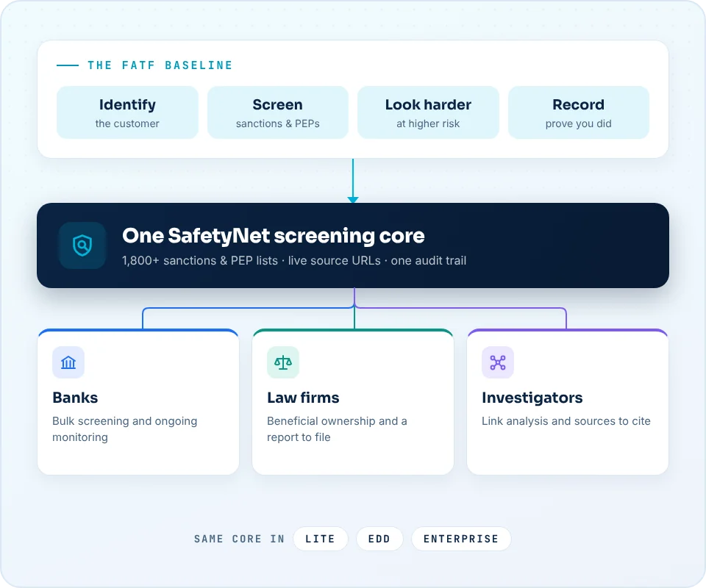The width and height of the screenshot is (706, 588).
Task: Click the '1,800+ sanctions & PEP lists' subtitle
Action: [x=294, y=260]
